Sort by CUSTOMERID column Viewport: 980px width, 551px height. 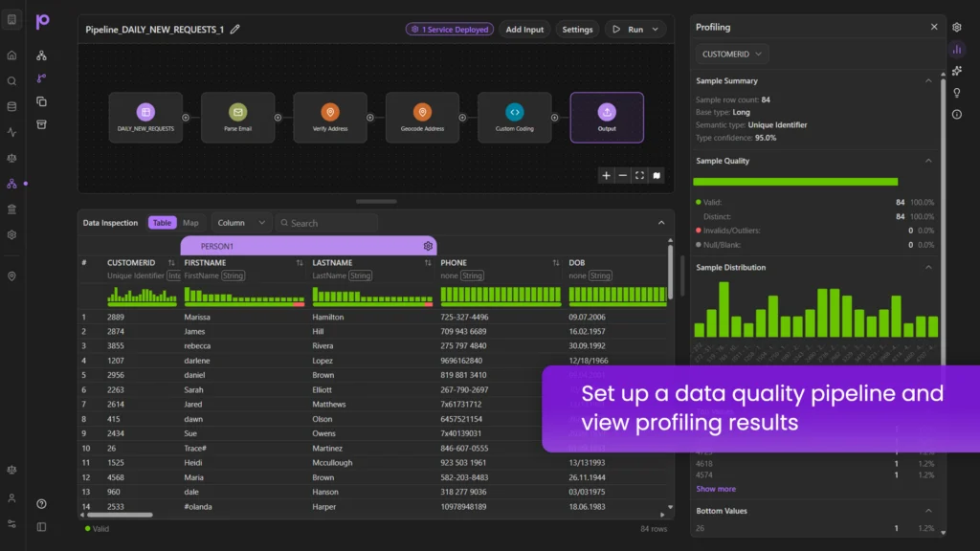click(x=171, y=263)
